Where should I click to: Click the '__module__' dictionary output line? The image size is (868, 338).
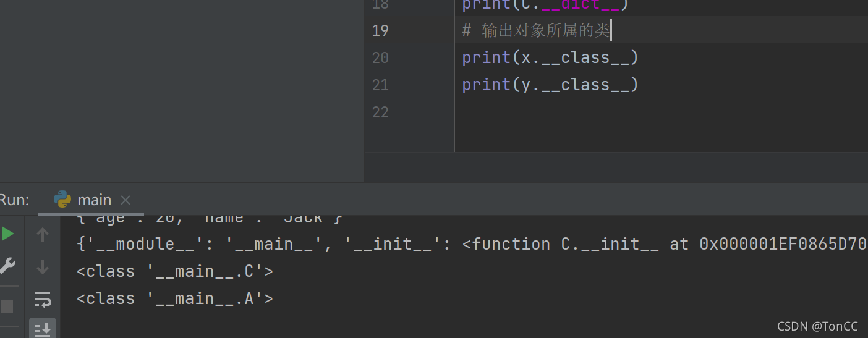472,244
